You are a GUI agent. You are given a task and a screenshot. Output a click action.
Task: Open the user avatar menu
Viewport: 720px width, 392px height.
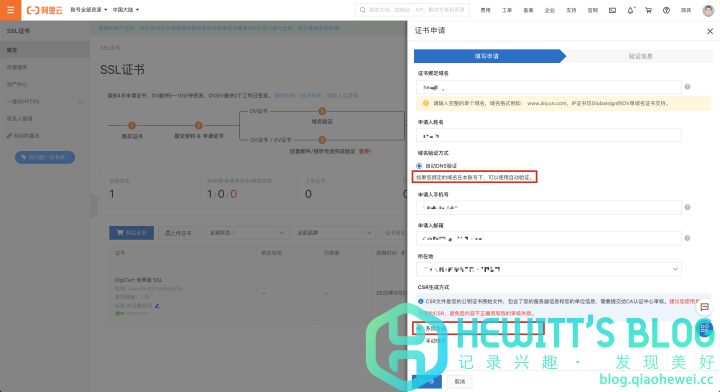[709, 10]
